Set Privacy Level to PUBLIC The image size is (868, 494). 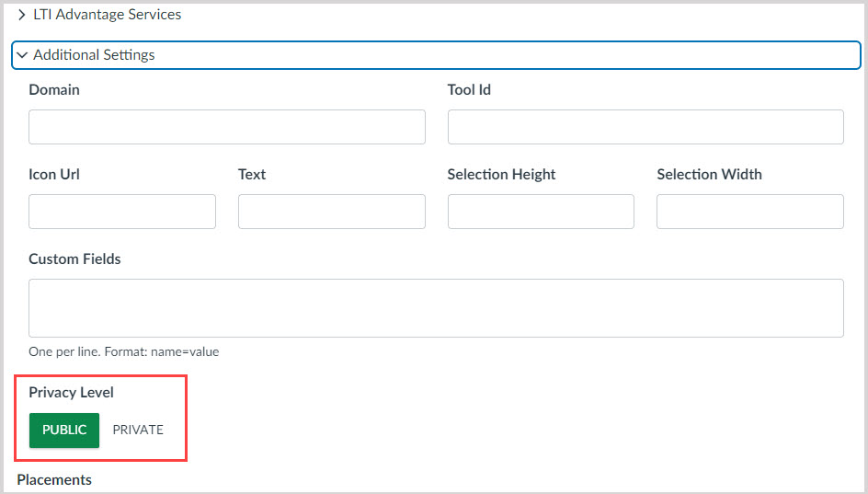click(x=64, y=431)
